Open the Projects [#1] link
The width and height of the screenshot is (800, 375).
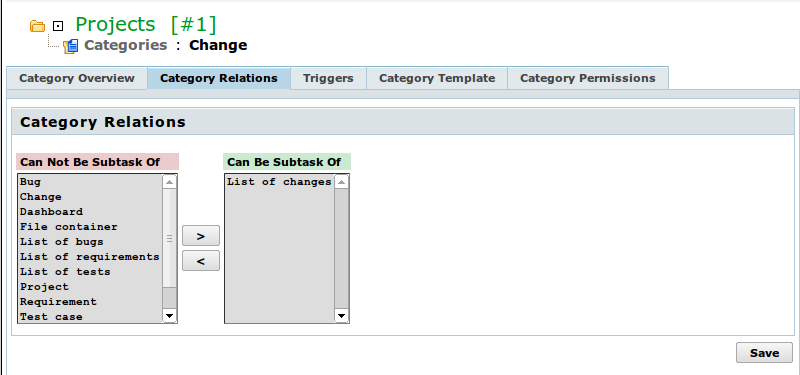(x=146, y=24)
